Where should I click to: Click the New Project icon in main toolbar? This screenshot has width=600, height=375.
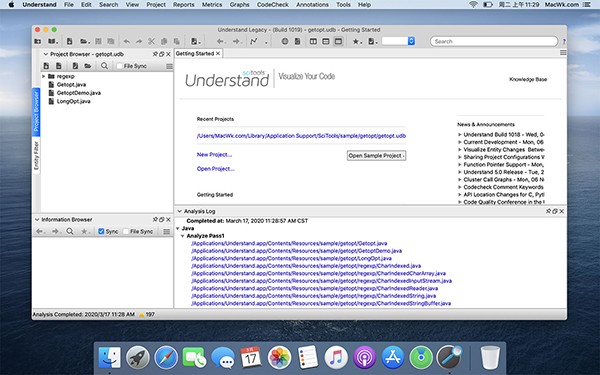[x=38, y=41]
